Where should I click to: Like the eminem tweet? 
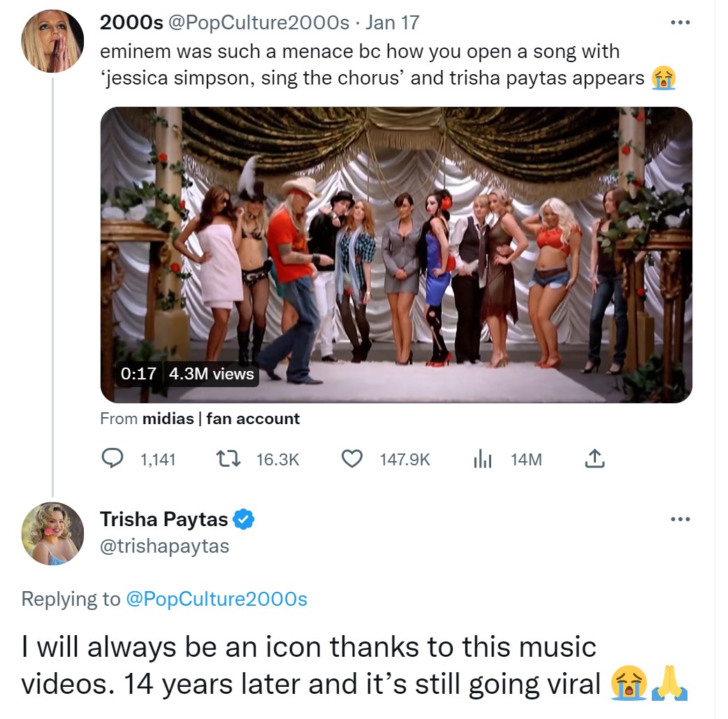tap(353, 459)
